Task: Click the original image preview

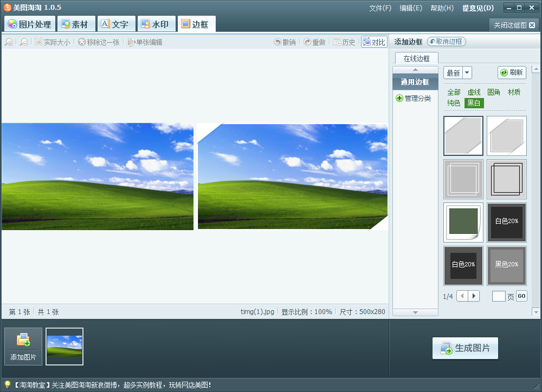Action: click(x=98, y=177)
